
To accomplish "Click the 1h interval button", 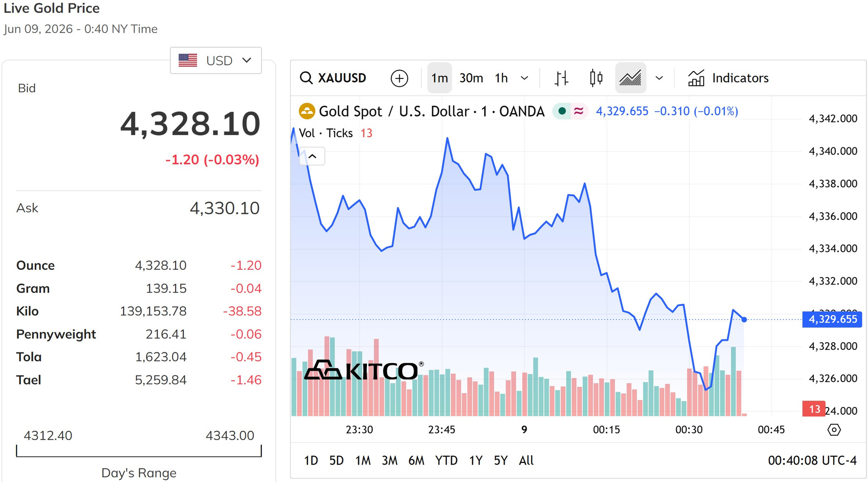I will coord(501,78).
